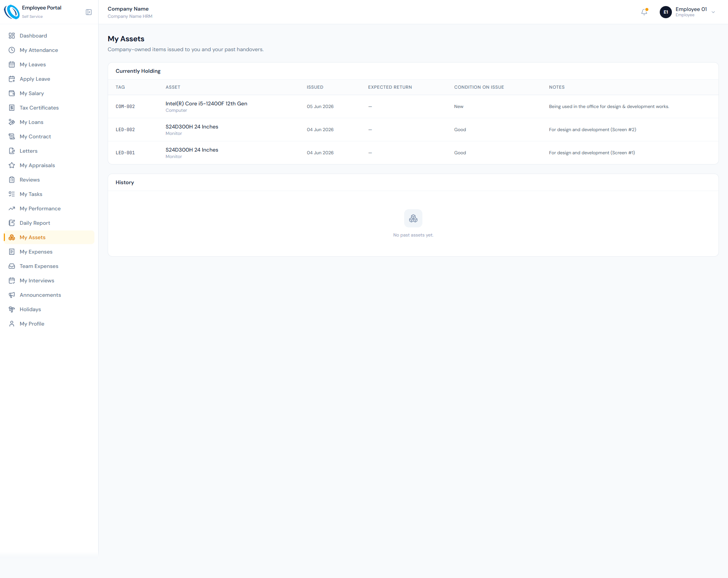Select the active My Assets item
The image size is (728, 578).
pyautogui.click(x=49, y=237)
